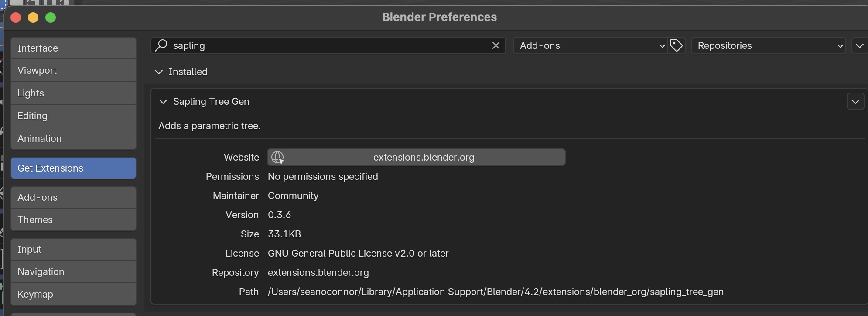This screenshot has width=868, height=316.
Task: Select the 'No permissions specified' text
Action: coord(323,176)
